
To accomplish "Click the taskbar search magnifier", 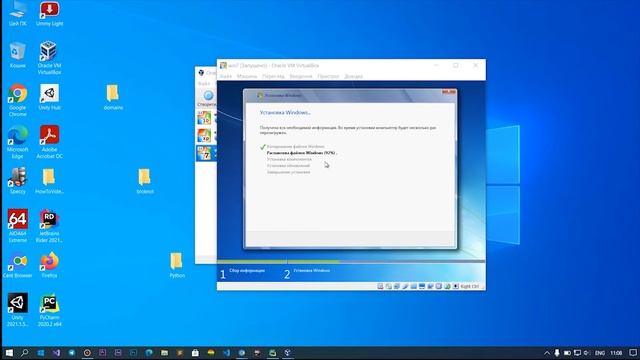I will click(x=24, y=353).
